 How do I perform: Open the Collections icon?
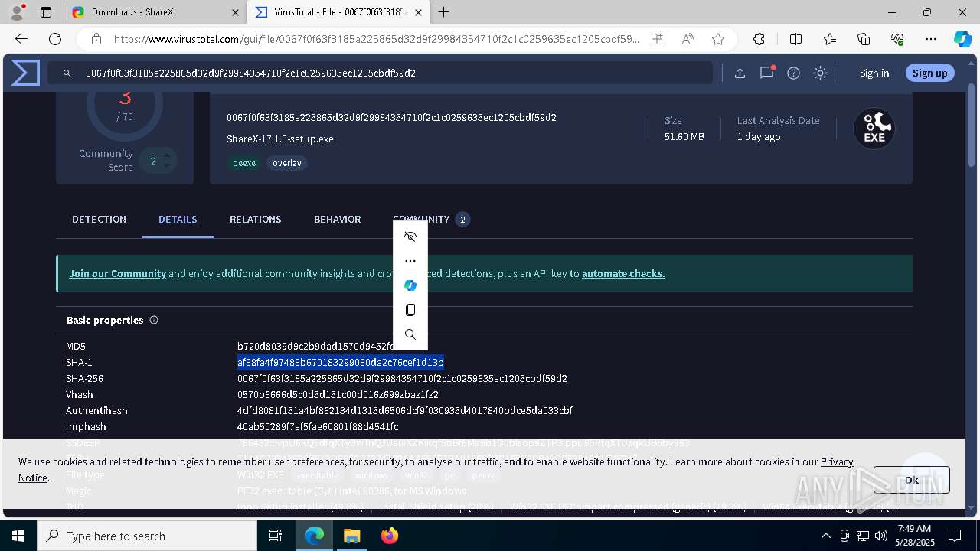[864, 39]
